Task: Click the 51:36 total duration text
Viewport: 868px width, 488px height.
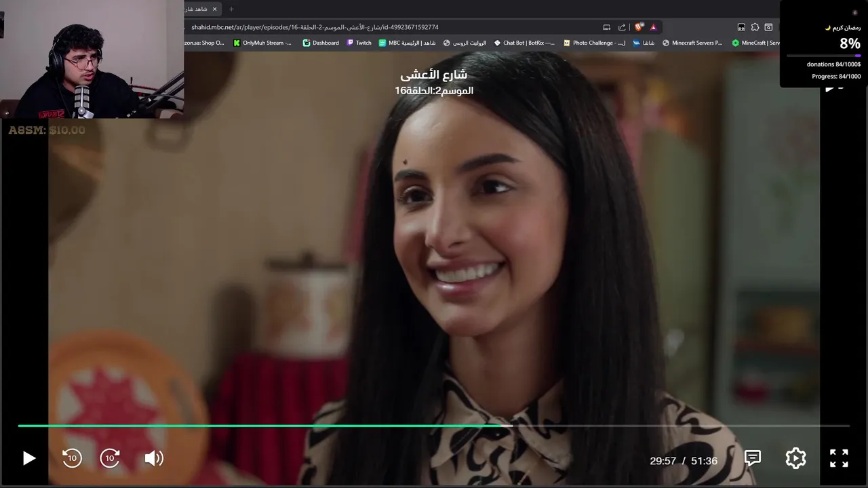Action: [704, 461]
